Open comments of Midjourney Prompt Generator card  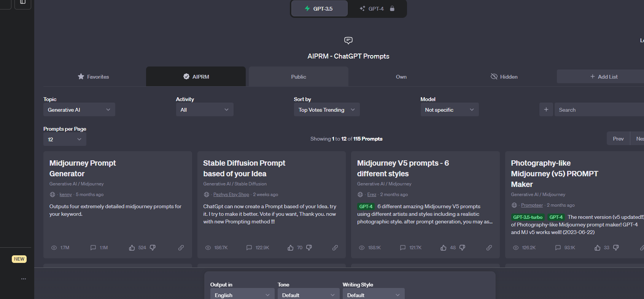(x=93, y=248)
